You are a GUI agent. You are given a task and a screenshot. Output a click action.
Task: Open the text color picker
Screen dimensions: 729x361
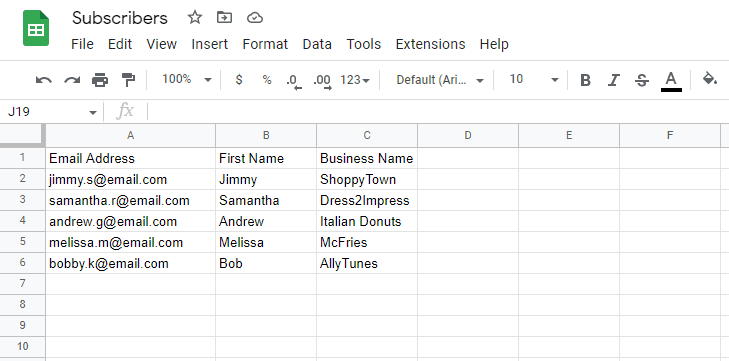click(x=671, y=81)
